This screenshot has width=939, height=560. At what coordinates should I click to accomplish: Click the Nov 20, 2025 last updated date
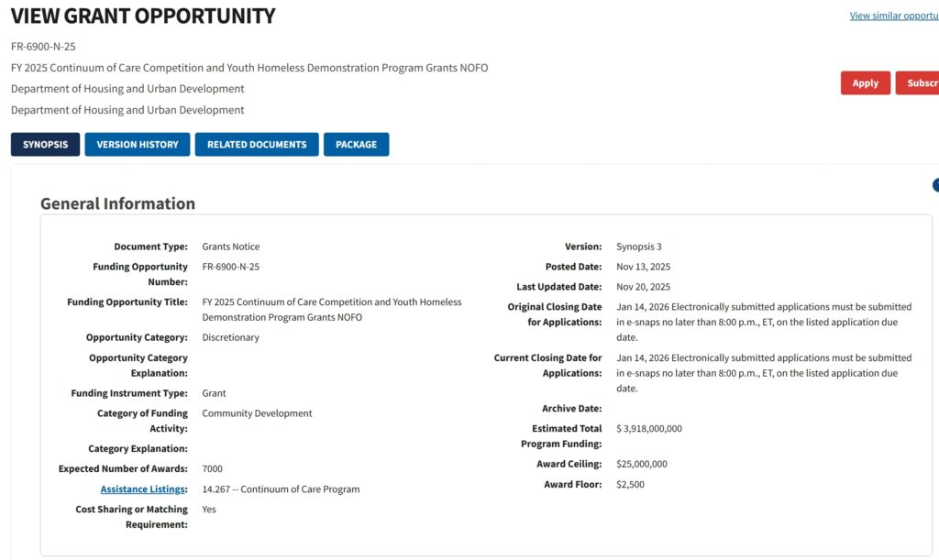coord(643,288)
